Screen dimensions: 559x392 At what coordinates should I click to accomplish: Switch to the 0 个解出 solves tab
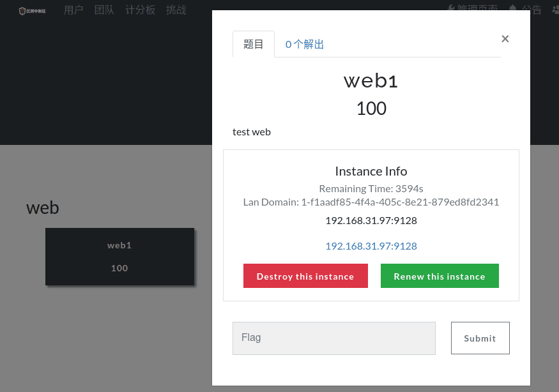coord(305,44)
